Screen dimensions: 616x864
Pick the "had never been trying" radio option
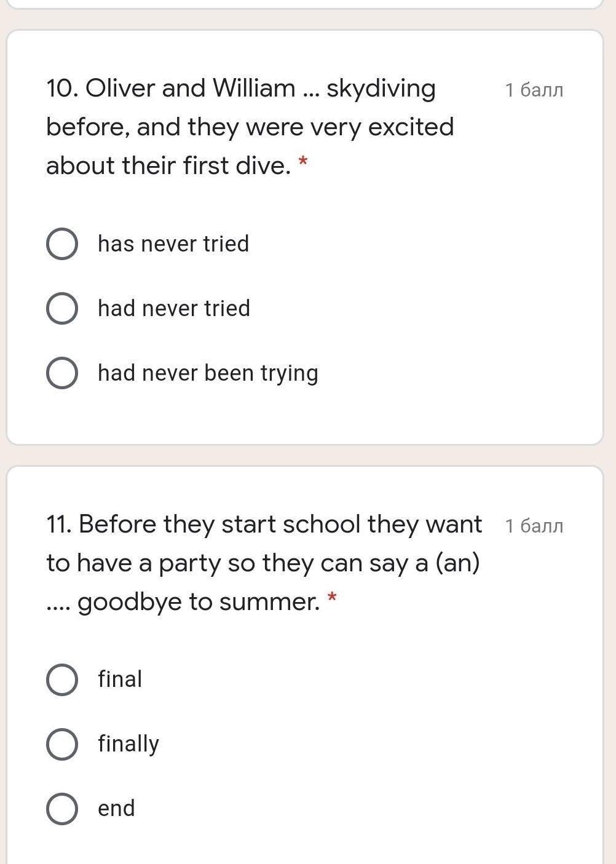(x=62, y=373)
